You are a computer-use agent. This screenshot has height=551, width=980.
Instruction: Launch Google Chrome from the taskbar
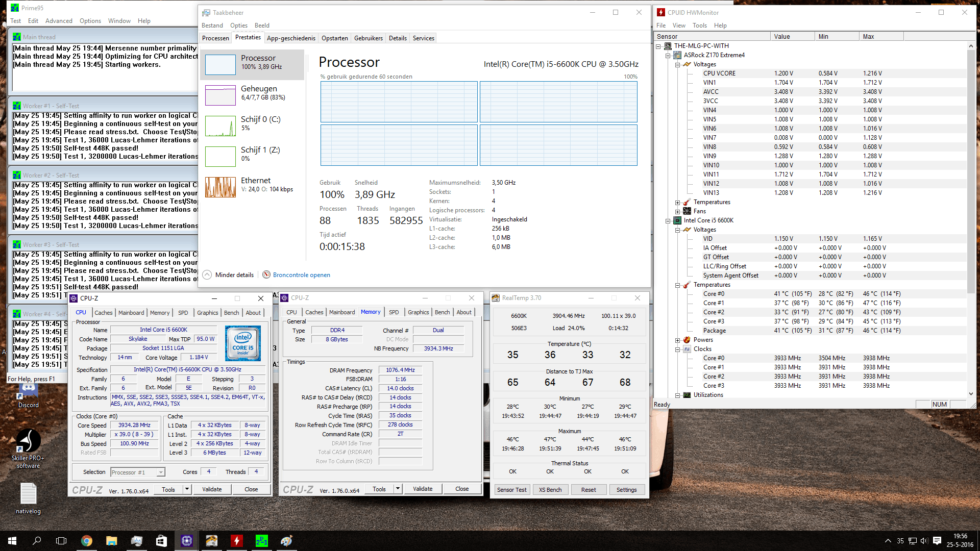pos(87,541)
